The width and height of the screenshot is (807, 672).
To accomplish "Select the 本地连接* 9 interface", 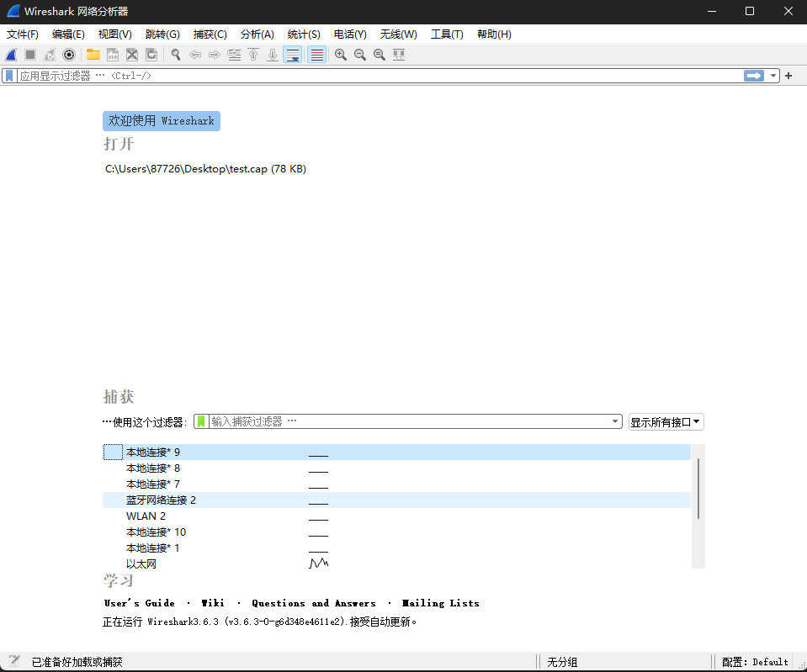I will (x=396, y=452).
